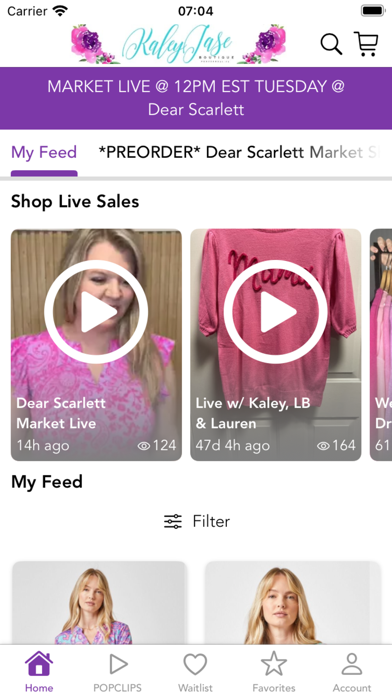Open the Favorites star icon
The height and width of the screenshot is (696, 392).
pos(274,664)
